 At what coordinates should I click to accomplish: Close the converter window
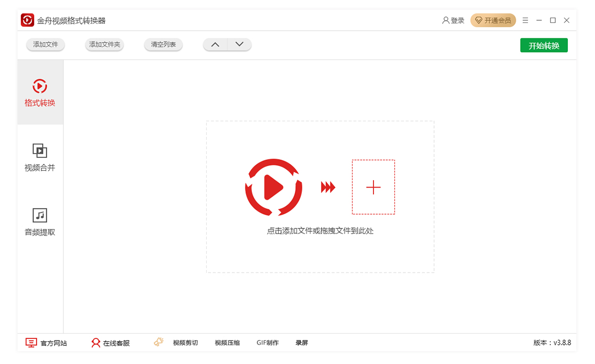(566, 21)
